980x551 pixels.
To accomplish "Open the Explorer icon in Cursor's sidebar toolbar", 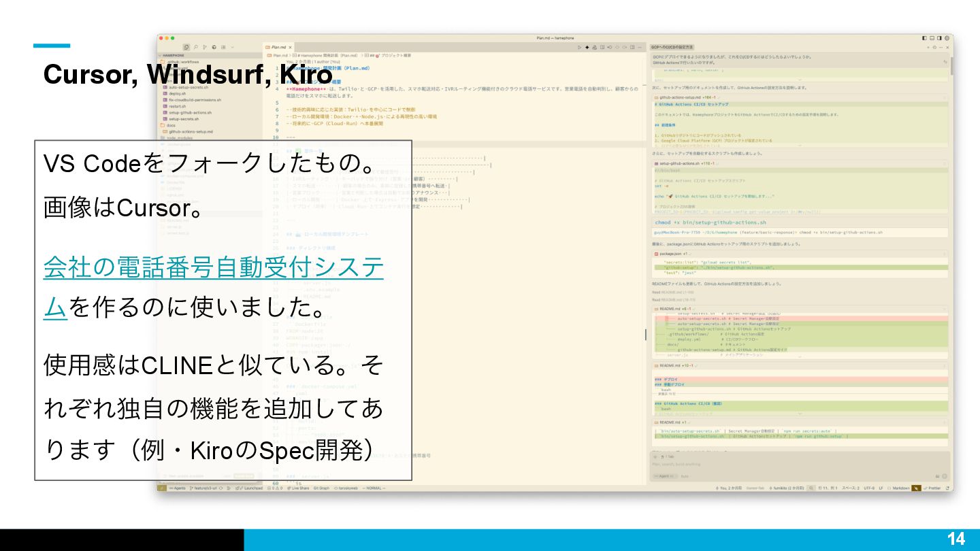I will click(x=186, y=47).
